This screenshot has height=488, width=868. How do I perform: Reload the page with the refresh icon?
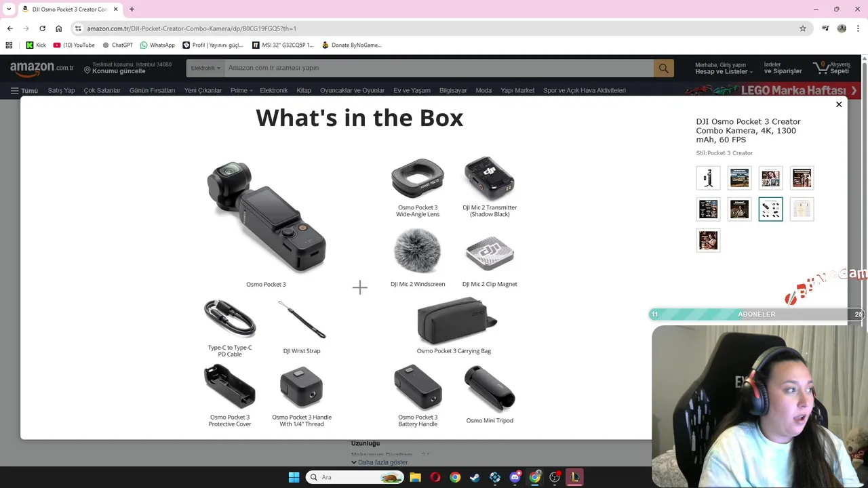click(42, 28)
